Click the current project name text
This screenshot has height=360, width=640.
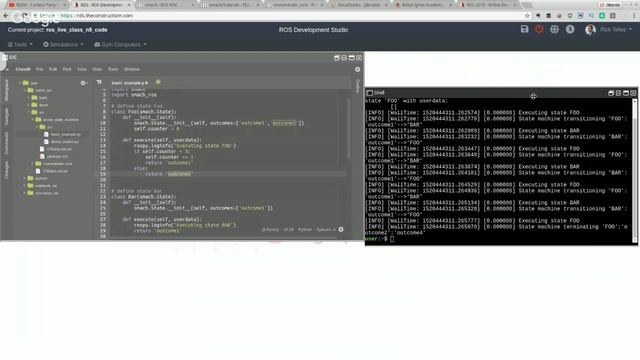77,30
